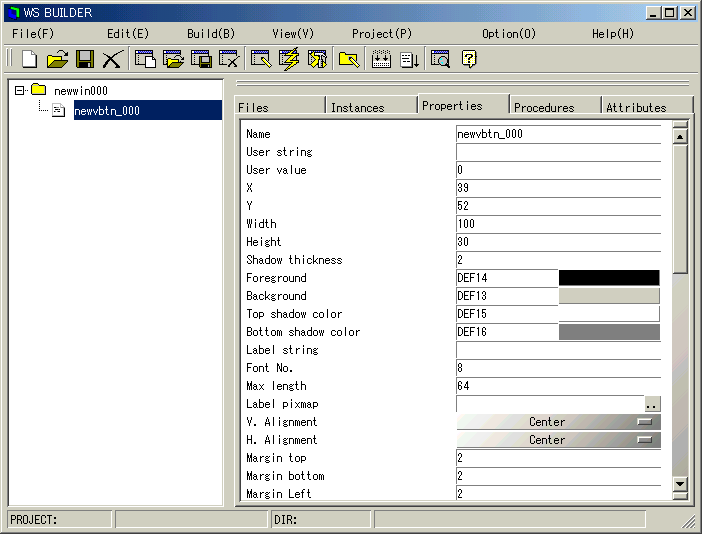The width and height of the screenshot is (702, 534).
Task: Click the Label pixmap browse button
Action: tap(652, 405)
